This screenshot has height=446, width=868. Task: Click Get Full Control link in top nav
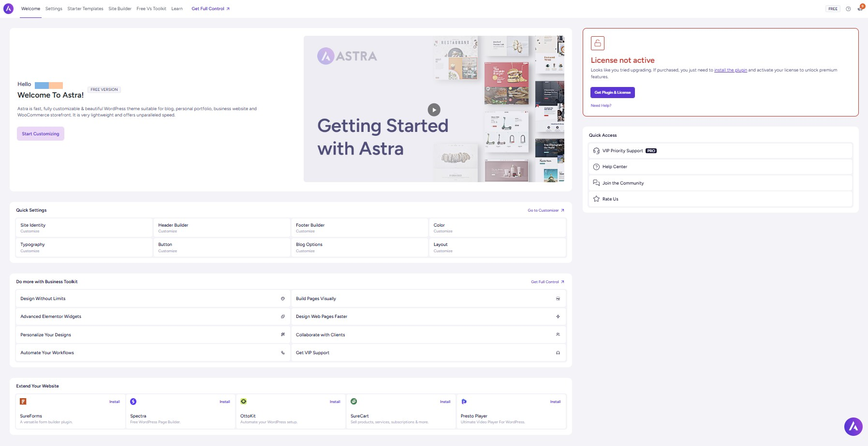[x=211, y=9]
